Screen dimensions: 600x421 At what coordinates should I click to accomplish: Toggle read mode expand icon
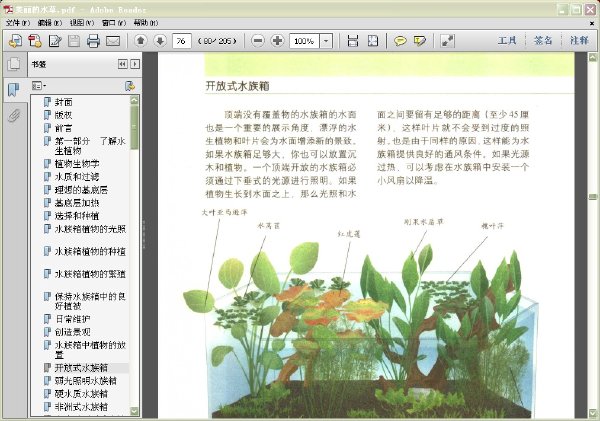[x=447, y=41]
